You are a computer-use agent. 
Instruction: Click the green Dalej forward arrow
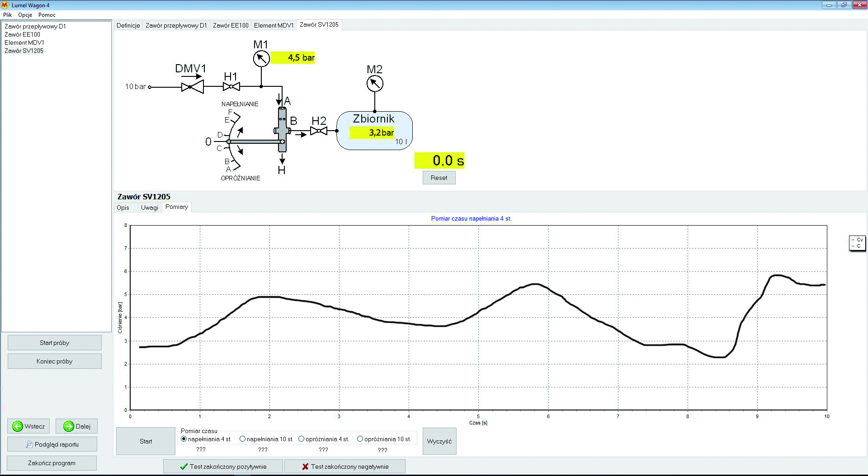point(69,426)
